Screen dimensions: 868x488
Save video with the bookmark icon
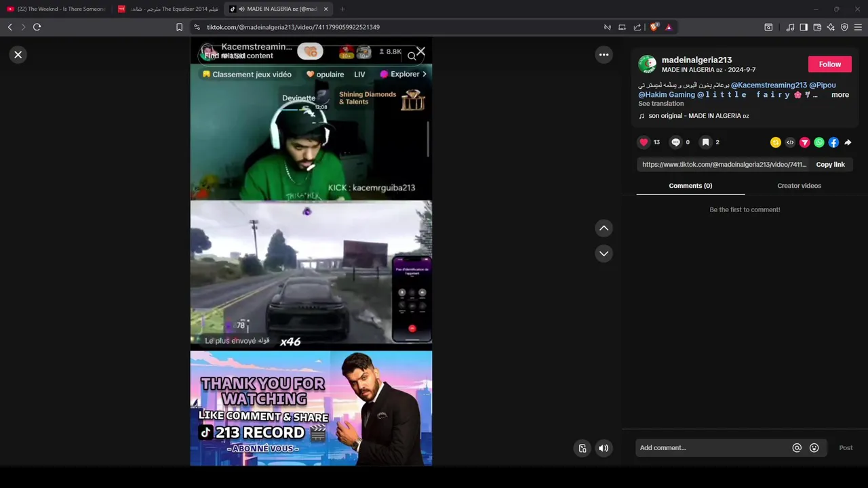(x=705, y=142)
